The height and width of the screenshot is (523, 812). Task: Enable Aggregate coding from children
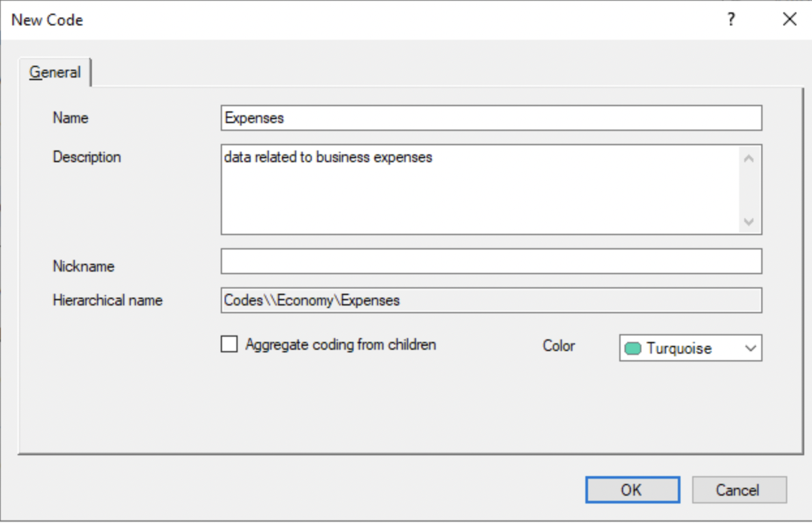point(228,345)
